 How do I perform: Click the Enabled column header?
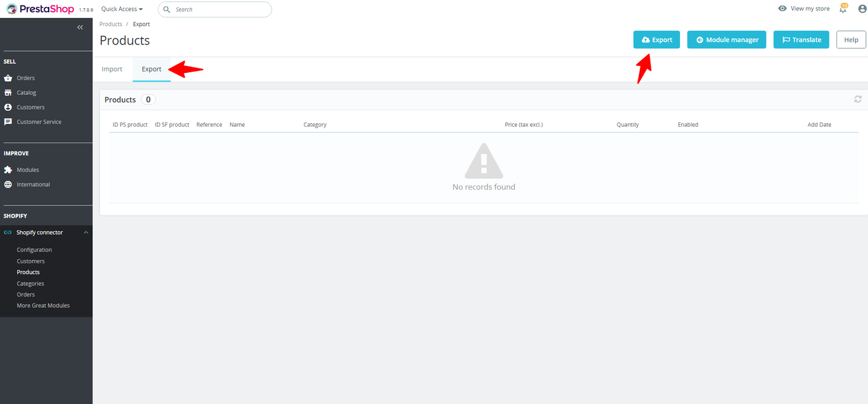click(x=688, y=125)
